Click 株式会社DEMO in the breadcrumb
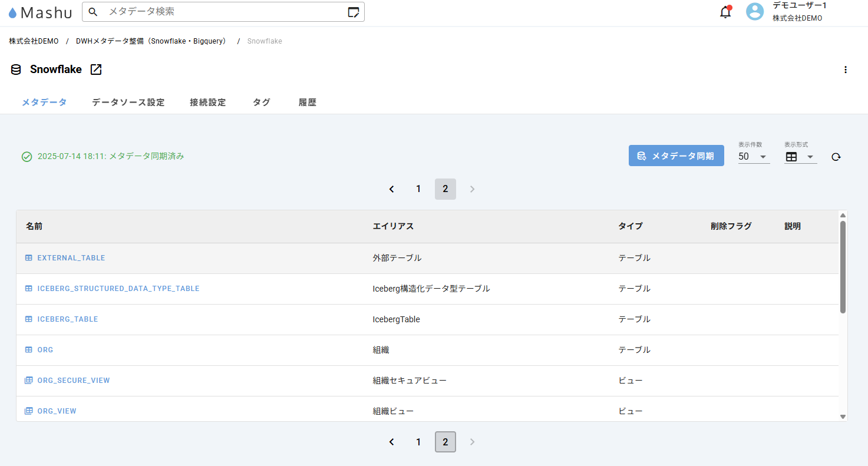Image resolution: width=868 pixels, height=466 pixels. (x=34, y=41)
